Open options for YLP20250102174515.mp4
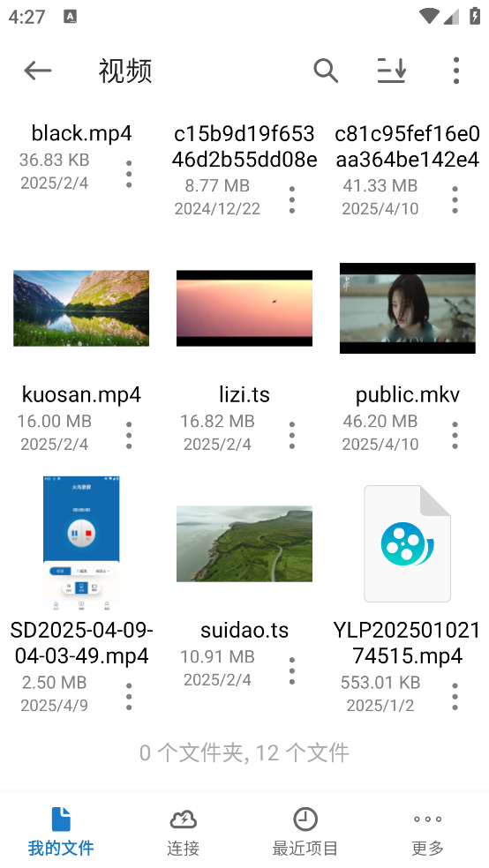This screenshot has width=489, height=868. click(455, 696)
